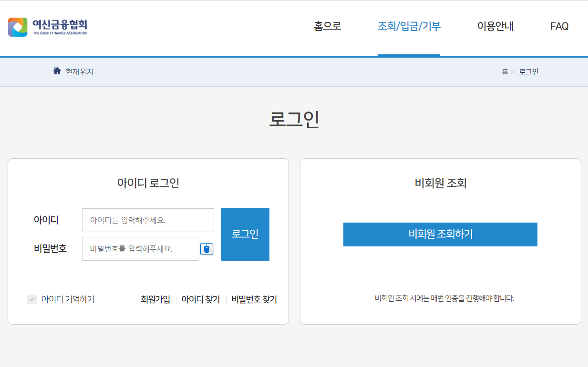Click inside the 비밀번호 input field
This screenshot has width=588, height=367.
pos(140,248)
